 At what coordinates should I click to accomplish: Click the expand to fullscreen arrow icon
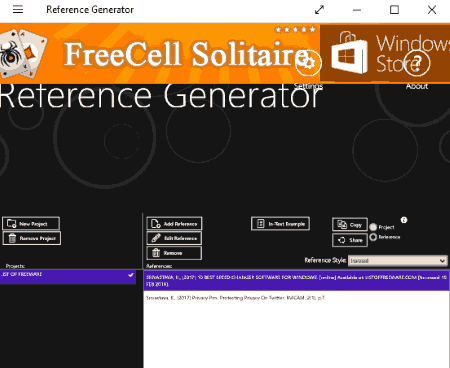(x=319, y=10)
